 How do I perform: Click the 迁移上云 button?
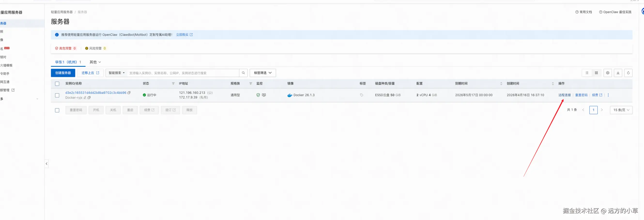[x=90, y=73]
